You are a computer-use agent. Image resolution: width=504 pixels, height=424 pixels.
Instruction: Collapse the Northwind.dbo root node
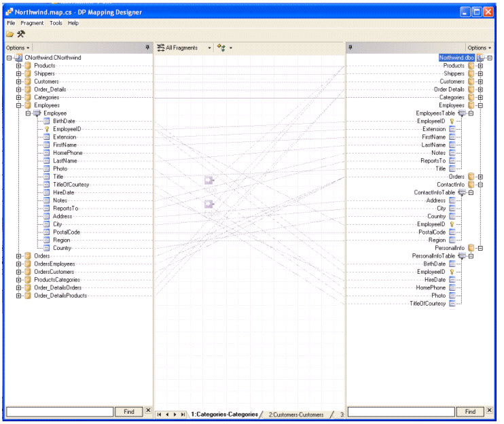pyautogui.click(x=490, y=58)
